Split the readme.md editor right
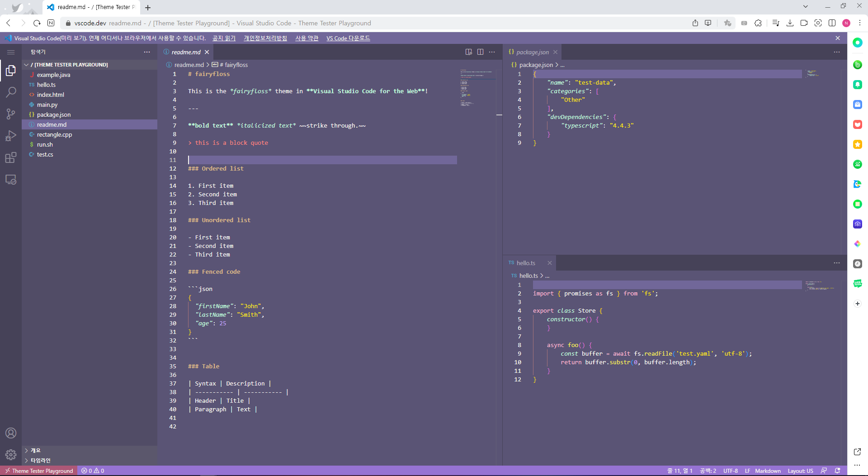Image resolution: width=868 pixels, height=476 pixels. 480,52
